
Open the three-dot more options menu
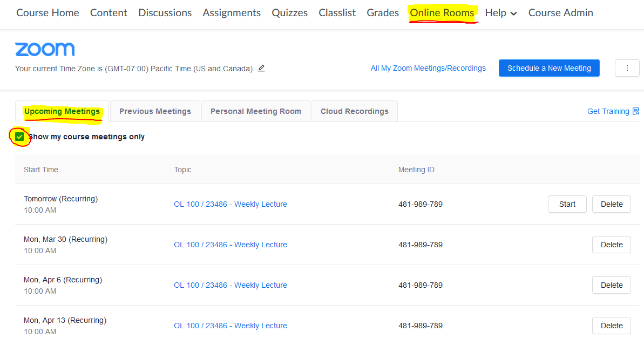(x=627, y=68)
